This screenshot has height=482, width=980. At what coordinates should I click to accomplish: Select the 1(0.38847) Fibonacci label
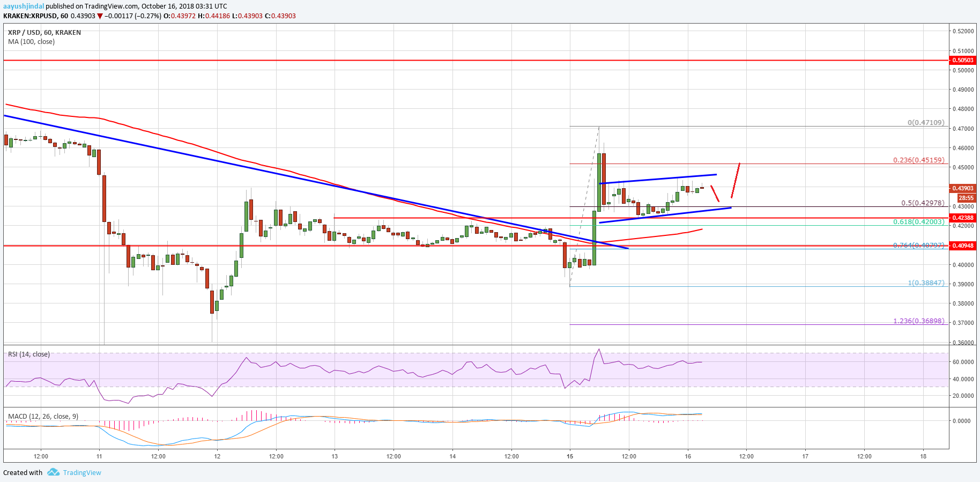coord(926,283)
